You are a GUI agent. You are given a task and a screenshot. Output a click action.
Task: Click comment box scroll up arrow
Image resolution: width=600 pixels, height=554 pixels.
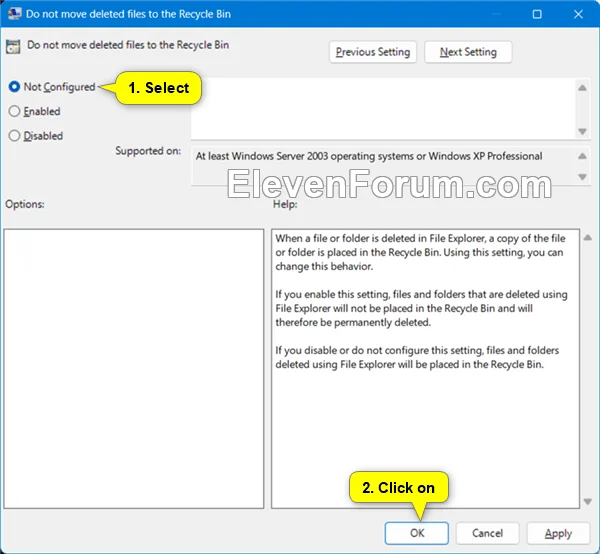[582, 88]
